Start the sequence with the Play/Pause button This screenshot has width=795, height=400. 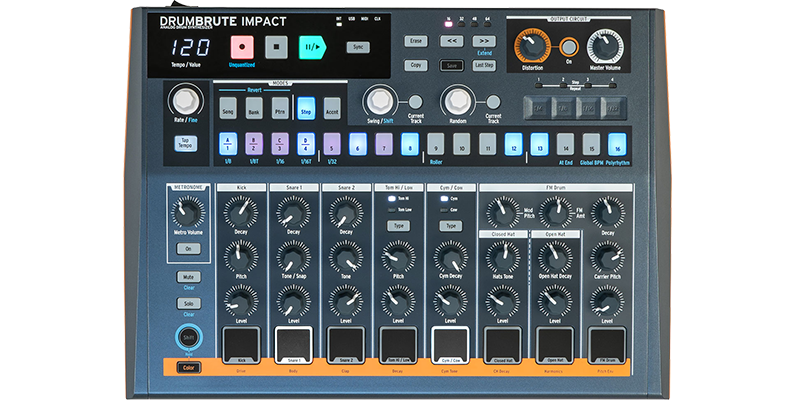[312, 47]
